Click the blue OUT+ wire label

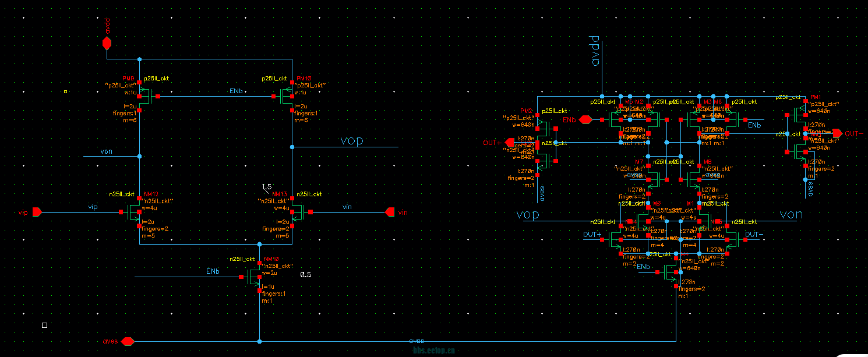click(592, 235)
